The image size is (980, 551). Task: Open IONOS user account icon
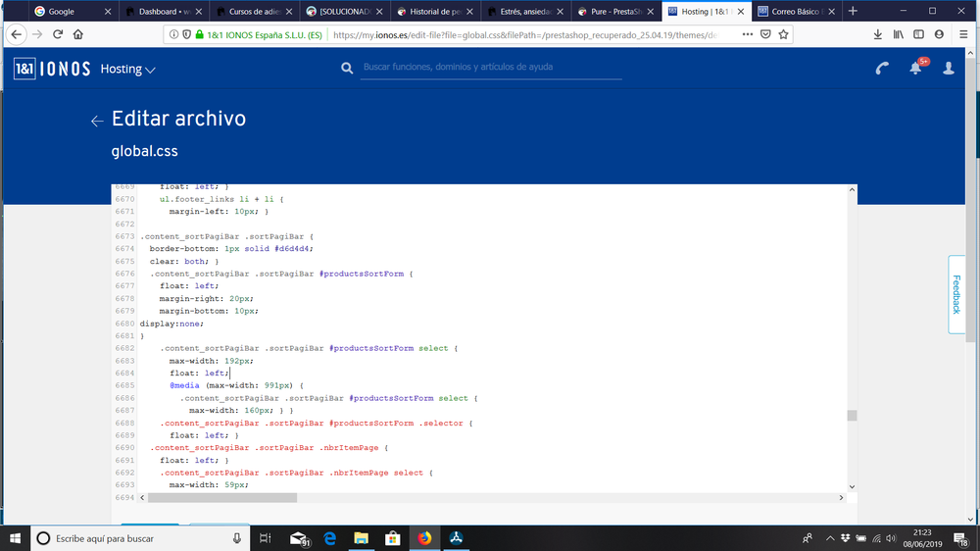coord(948,69)
